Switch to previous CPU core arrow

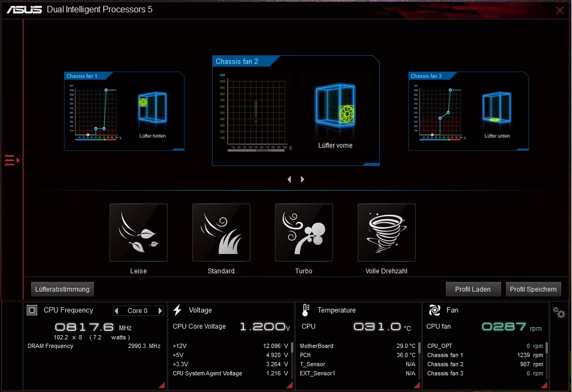tap(117, 311)
